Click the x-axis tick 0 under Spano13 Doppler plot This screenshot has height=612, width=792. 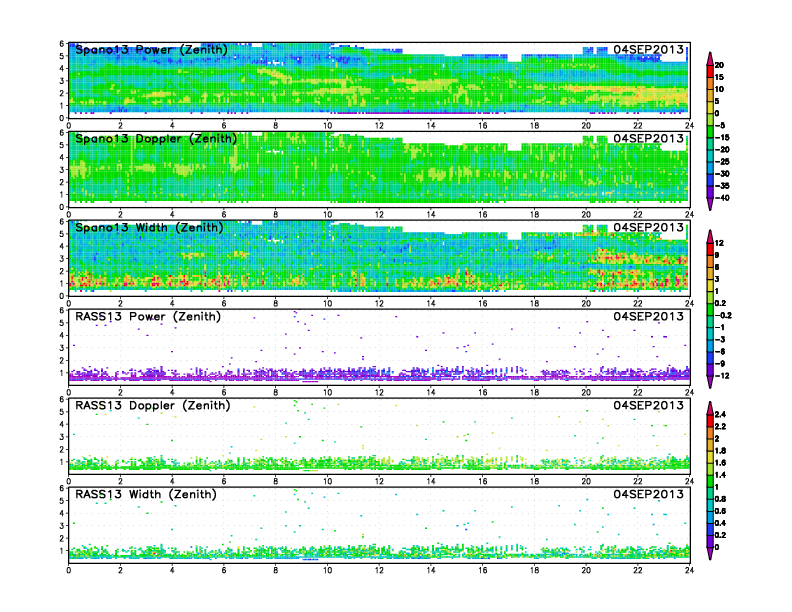69,215
